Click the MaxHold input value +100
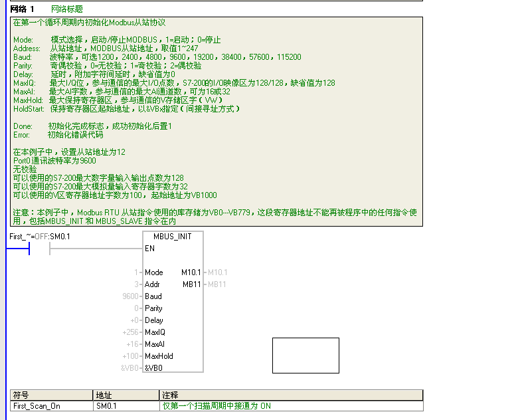 coord(130,356)
